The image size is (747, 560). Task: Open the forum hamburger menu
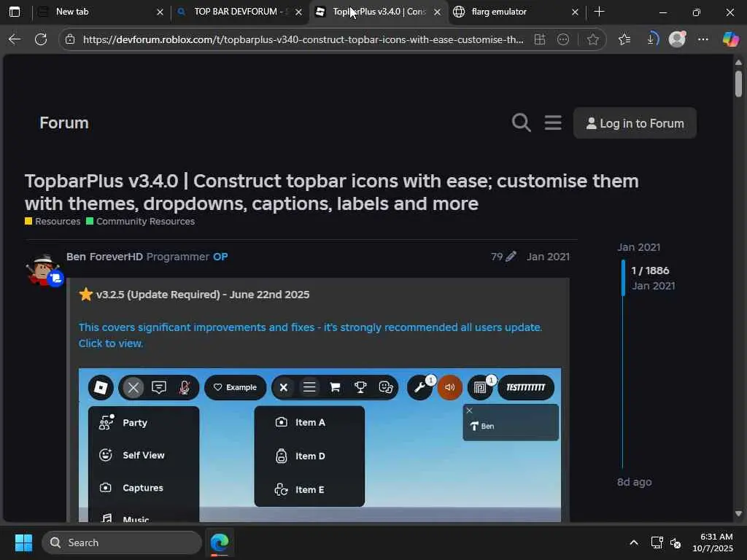(x=553, y=122)
